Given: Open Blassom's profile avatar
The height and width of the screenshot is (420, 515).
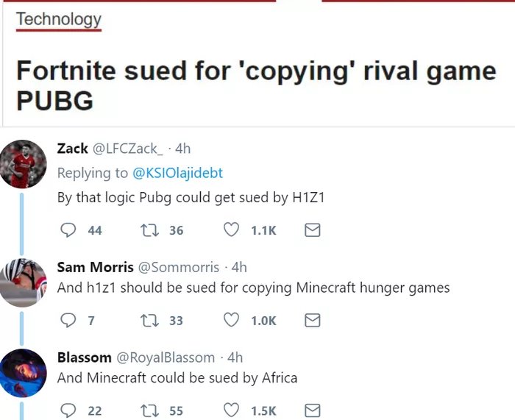Looking at the screenshot, I should pos(24,373).
